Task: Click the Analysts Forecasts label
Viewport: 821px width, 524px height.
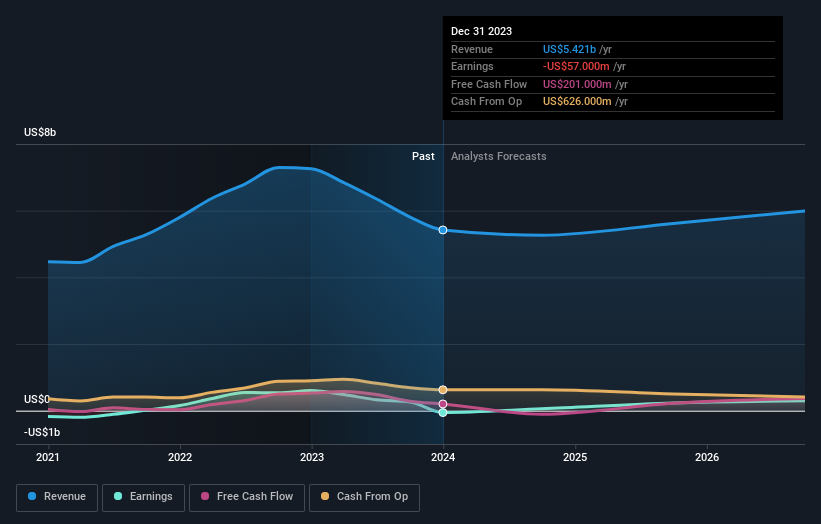Action: point(498,156)
